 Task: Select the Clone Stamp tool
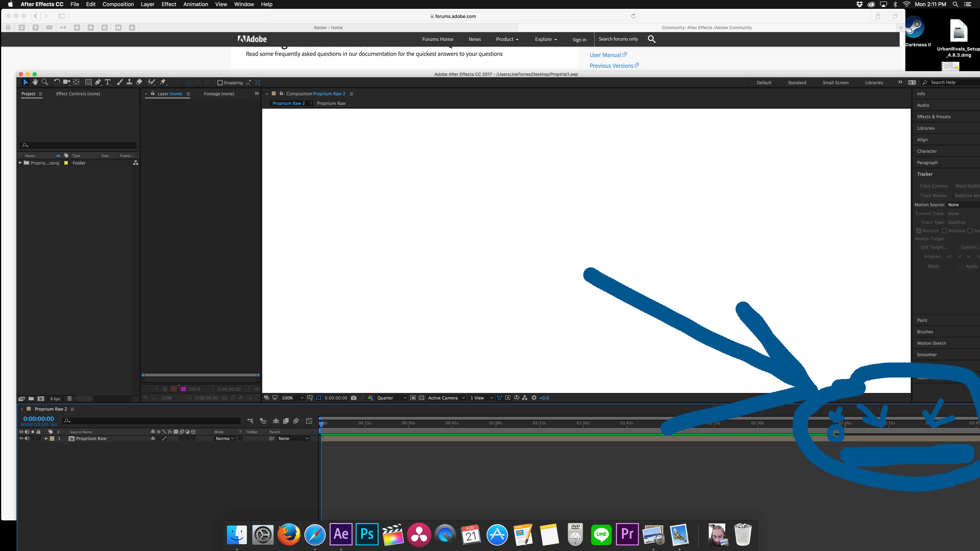(x=129, y=82)
